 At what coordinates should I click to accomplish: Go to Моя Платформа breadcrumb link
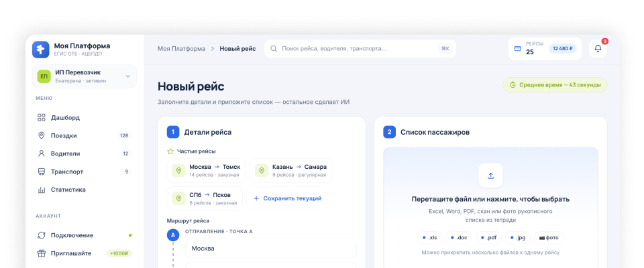click(x=181, y=49)
